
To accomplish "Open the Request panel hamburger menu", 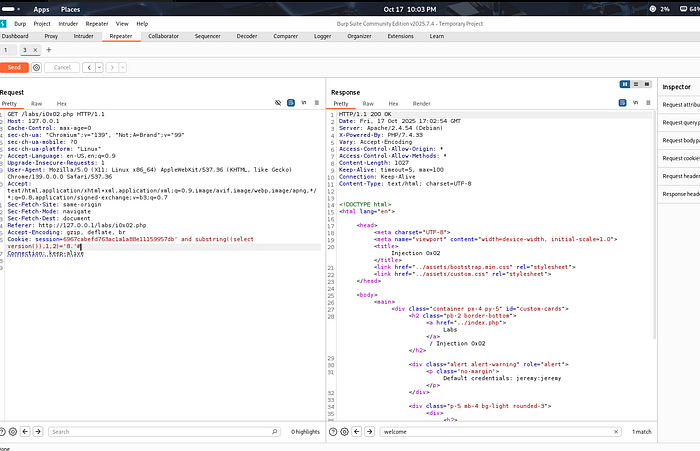I will (317, 103).
